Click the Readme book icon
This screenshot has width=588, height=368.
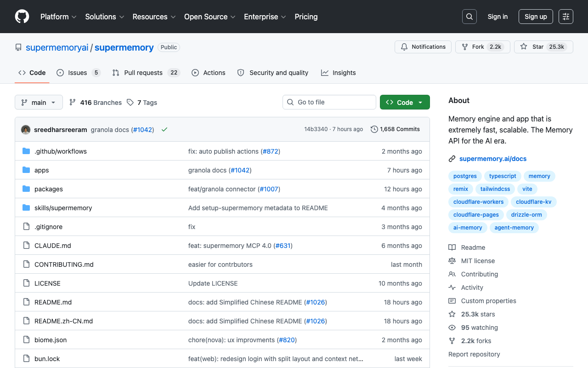click(x=452, y=247)
